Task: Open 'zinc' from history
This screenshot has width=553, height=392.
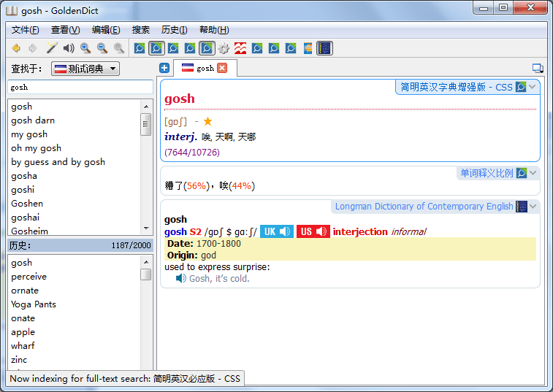Action: coord(74,360)
